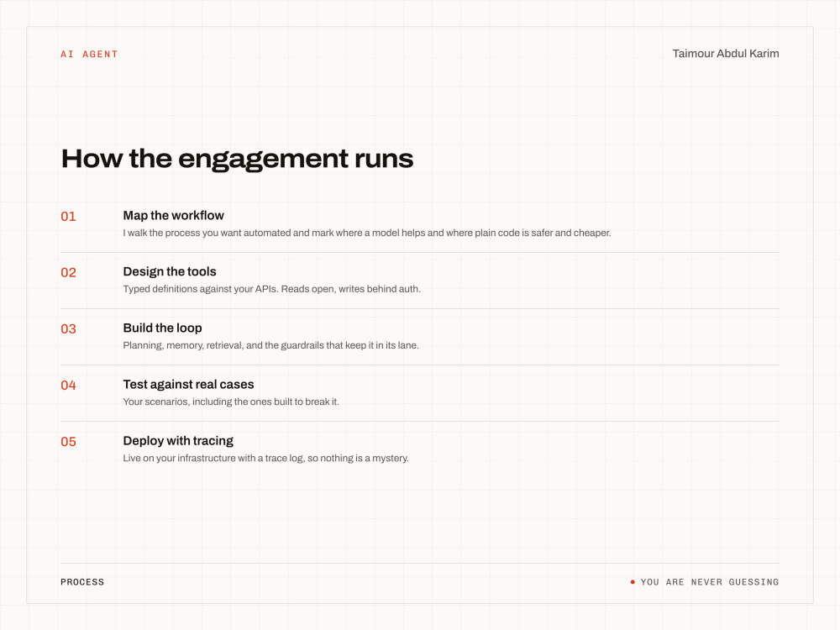Click the AI AGENT label

point(89,54)
